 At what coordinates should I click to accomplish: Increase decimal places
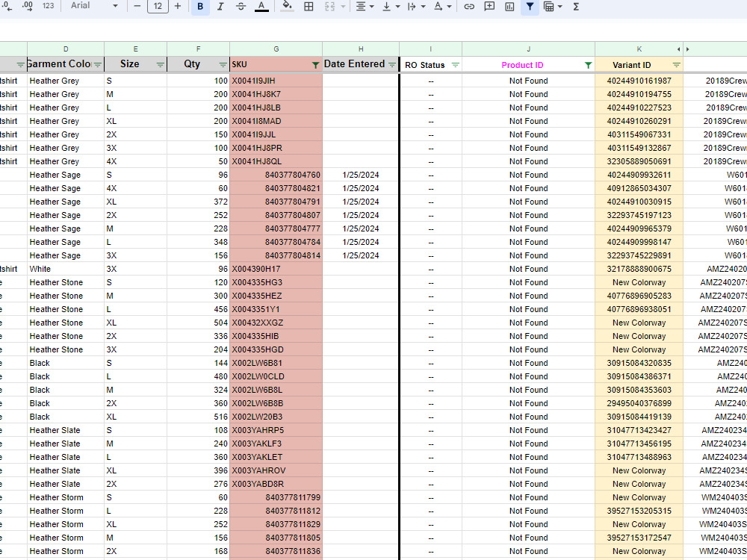pyautogui.click(x=28, y=6)
